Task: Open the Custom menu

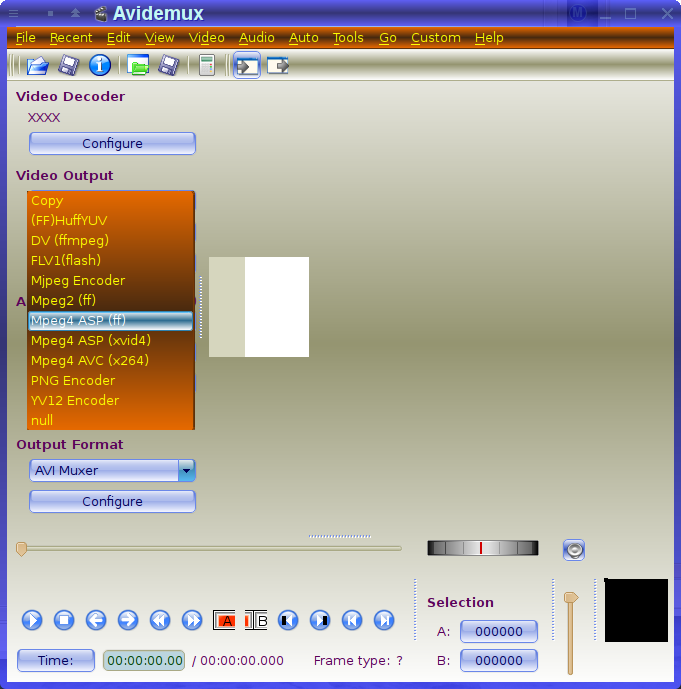Action: point(436,38)
